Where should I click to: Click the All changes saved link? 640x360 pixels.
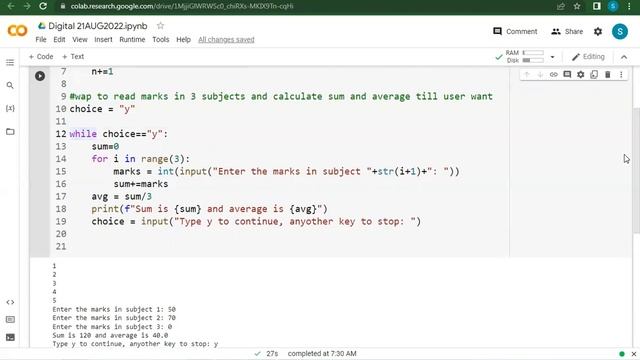click(226, 40)
